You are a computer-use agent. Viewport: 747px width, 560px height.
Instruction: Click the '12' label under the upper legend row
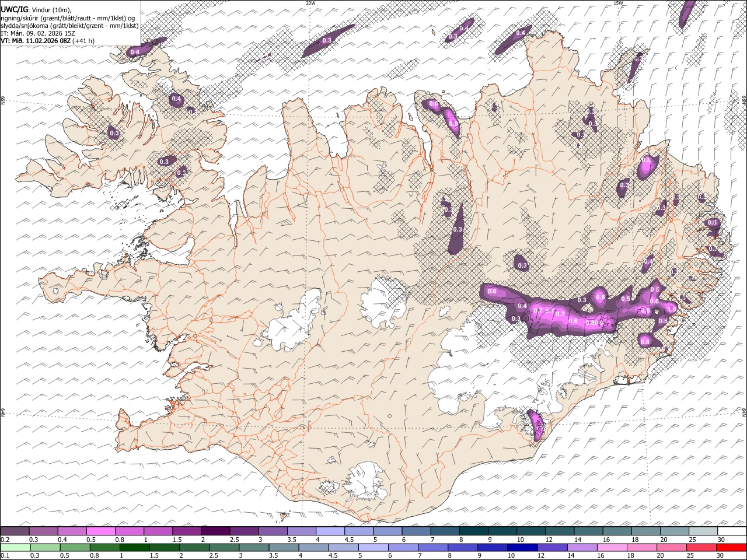pyautogui.click(x=549, y=540)
